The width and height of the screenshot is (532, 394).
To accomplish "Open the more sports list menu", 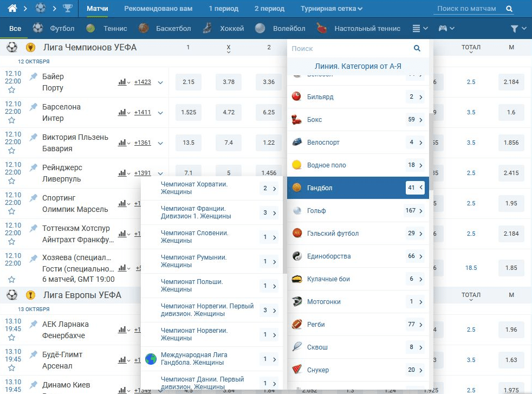I will (x=420, y=28).
